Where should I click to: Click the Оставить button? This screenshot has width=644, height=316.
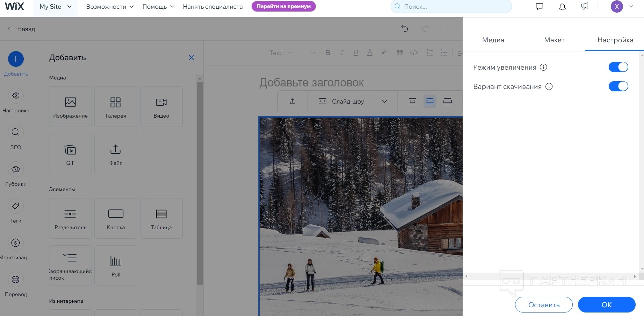(x=544, y=305)
